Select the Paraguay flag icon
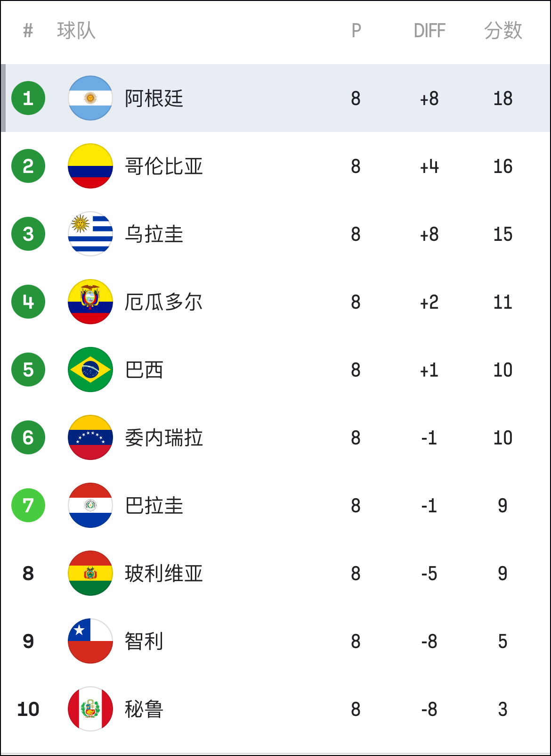Screen dimensions: 551x756 pos(90,505)
